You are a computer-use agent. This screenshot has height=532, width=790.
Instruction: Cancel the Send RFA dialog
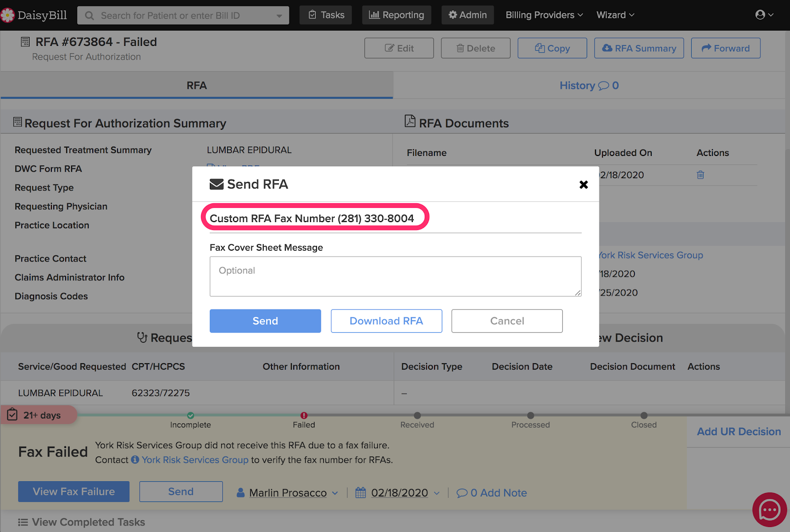[x=507, y=321]
